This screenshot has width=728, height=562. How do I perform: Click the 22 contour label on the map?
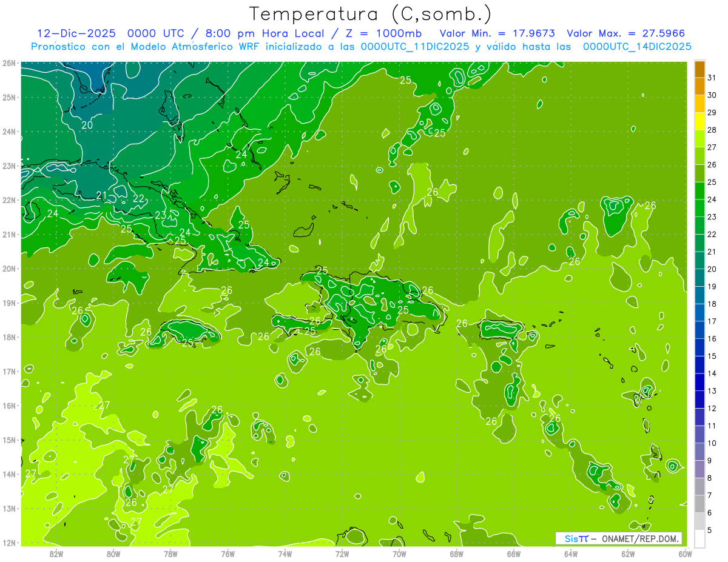pyautogui.click(x=139, y=198)
